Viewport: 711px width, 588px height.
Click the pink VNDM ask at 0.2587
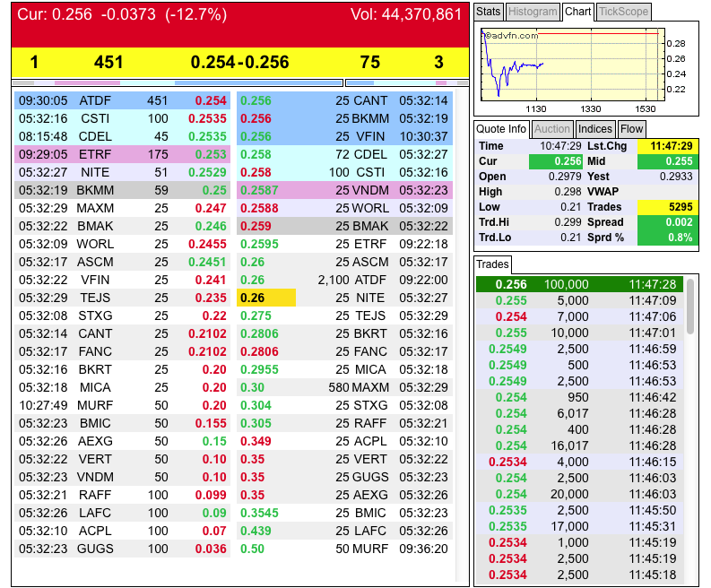[344, 190]
